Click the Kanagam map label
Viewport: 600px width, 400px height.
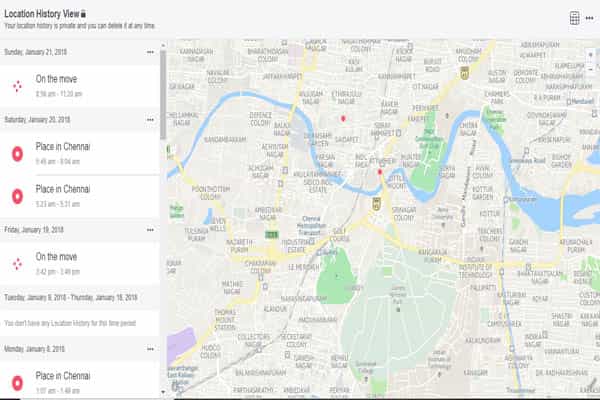pyautogui.click(x=476, y=372)
